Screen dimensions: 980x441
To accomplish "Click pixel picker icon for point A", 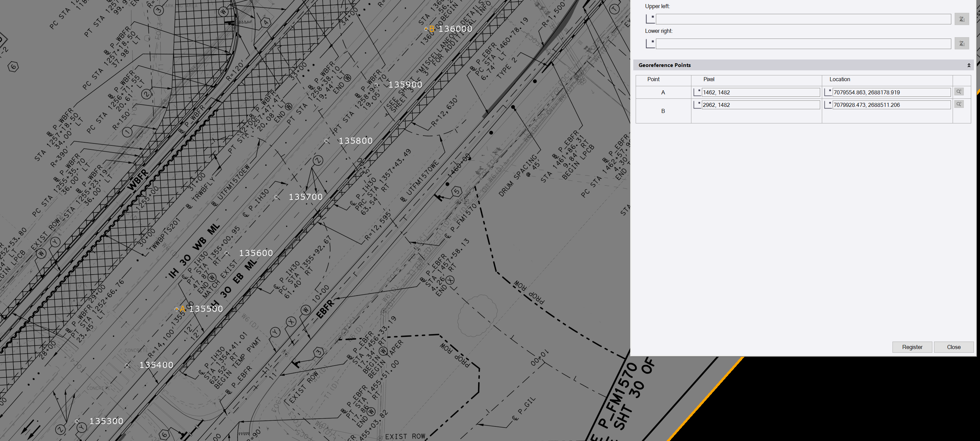I will pos(697,92).
